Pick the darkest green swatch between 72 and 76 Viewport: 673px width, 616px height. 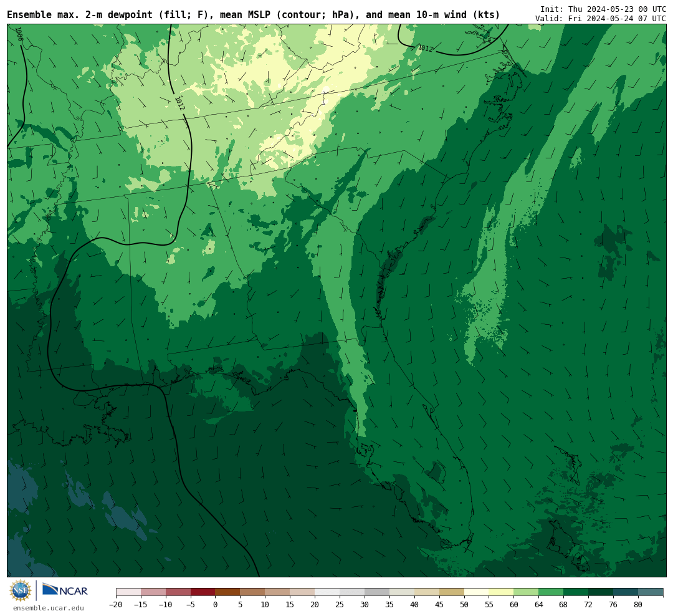pyautogui.click(x=601, y=592)
